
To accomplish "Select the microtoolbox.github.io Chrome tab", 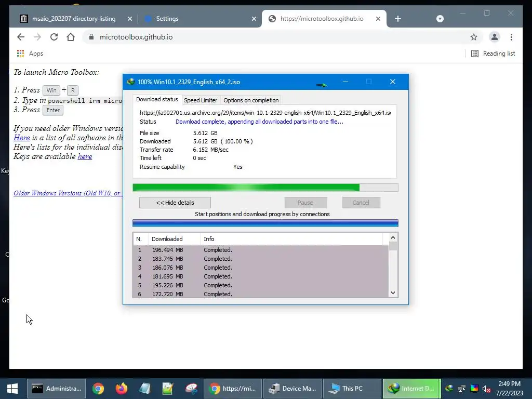I will [322, 19].
